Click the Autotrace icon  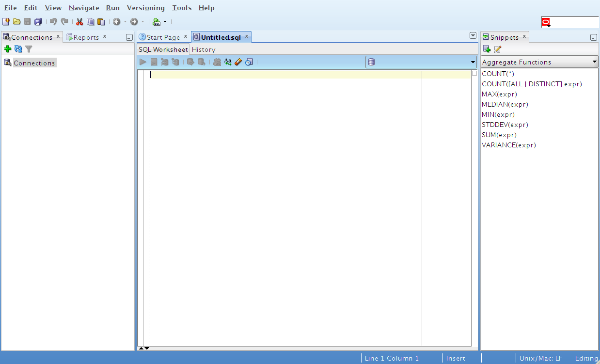175,62
